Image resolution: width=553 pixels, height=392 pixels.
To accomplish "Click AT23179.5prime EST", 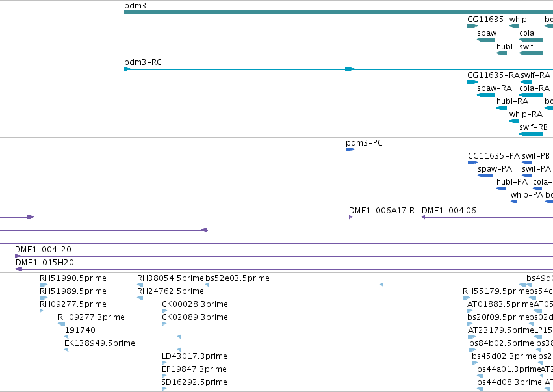I will coord(472,337).
